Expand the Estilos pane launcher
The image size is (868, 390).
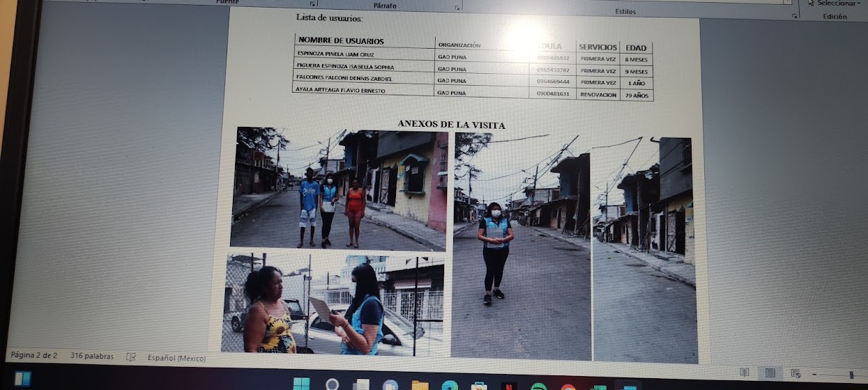point(793,15)
